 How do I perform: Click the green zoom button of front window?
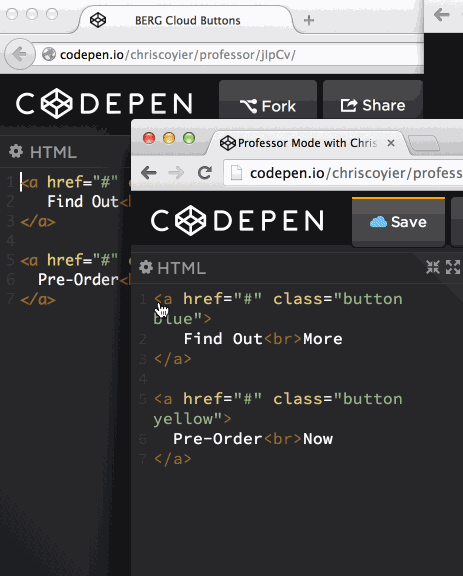pos(189,138)
